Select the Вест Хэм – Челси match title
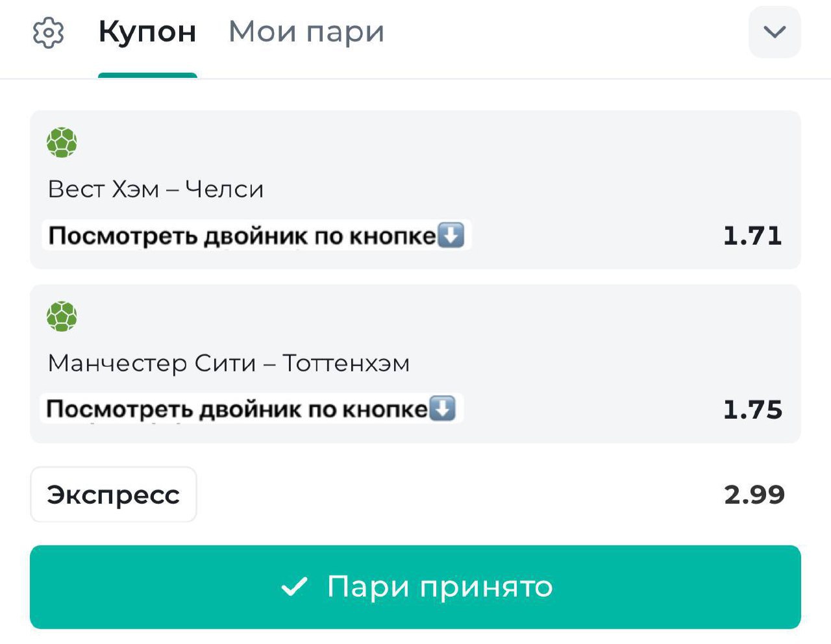831x644 pixels. point(156,189)
